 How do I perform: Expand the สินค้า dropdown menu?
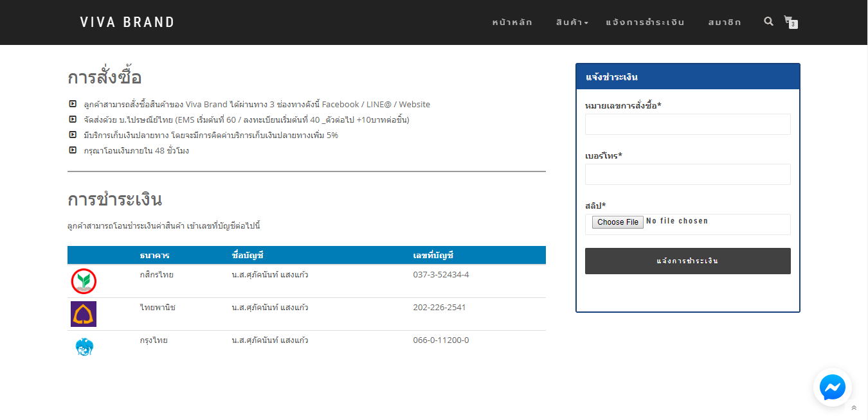[572, 22]
